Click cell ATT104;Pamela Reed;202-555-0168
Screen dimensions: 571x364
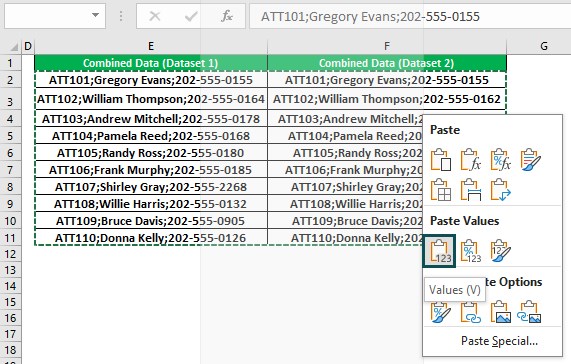[151, 136]
